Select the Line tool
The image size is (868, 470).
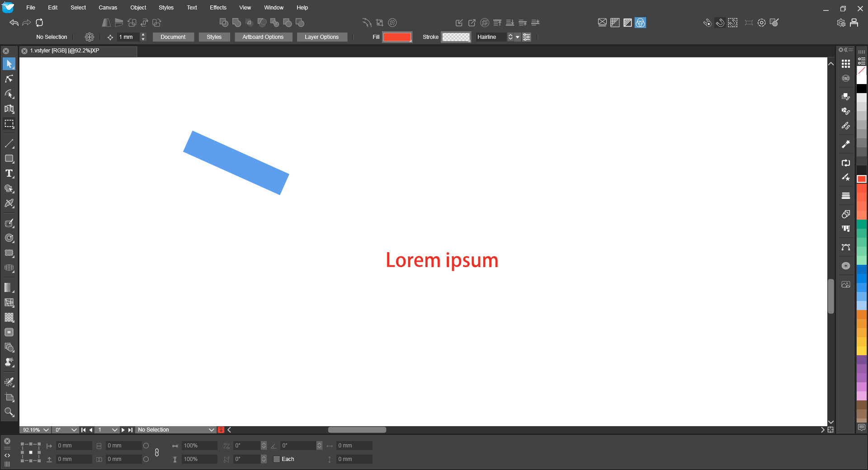pyautogui.click(x=9, y=144)
